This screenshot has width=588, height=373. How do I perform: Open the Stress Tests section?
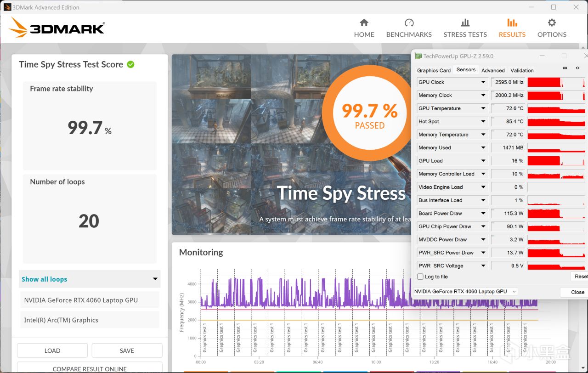pos(465,28)
